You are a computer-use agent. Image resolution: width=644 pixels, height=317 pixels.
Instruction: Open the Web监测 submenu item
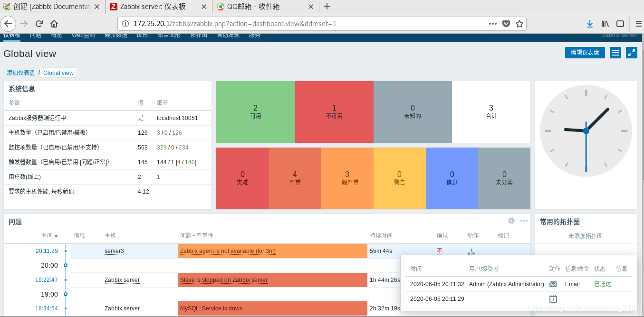pos(83,35)
